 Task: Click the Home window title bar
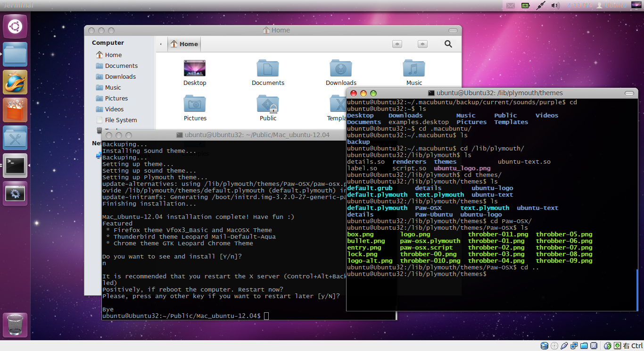[x=272, y=30]
